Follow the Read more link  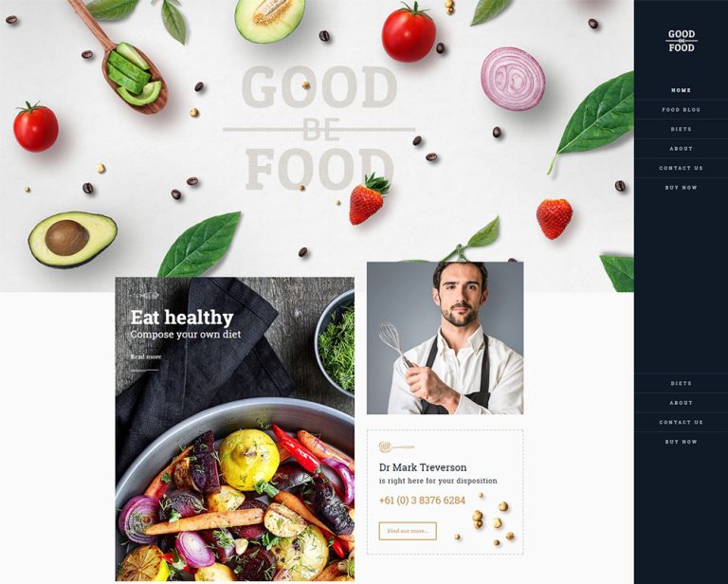[x=146, y=356]
